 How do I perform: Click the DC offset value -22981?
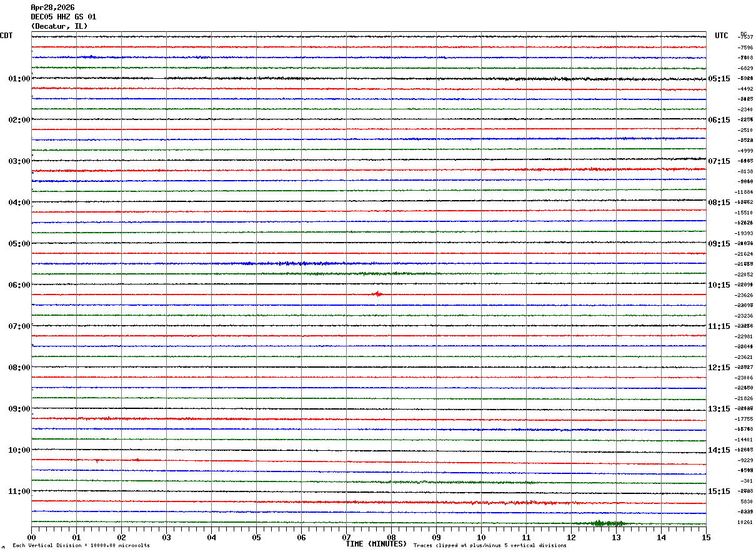pyautogui.click(x=744, y=336)
